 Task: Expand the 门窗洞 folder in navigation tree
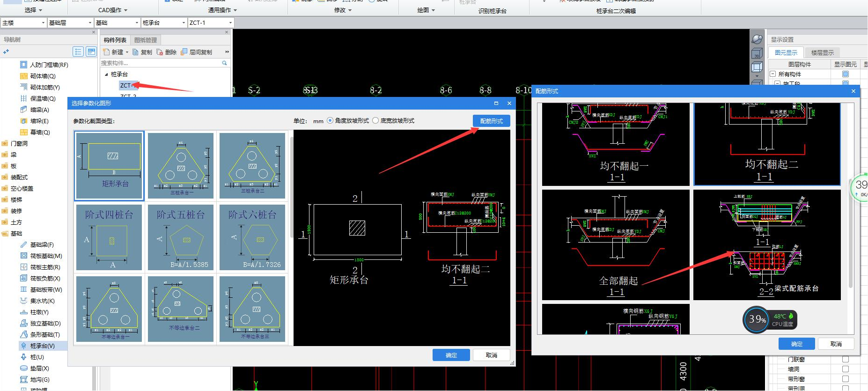click(5, 143)
